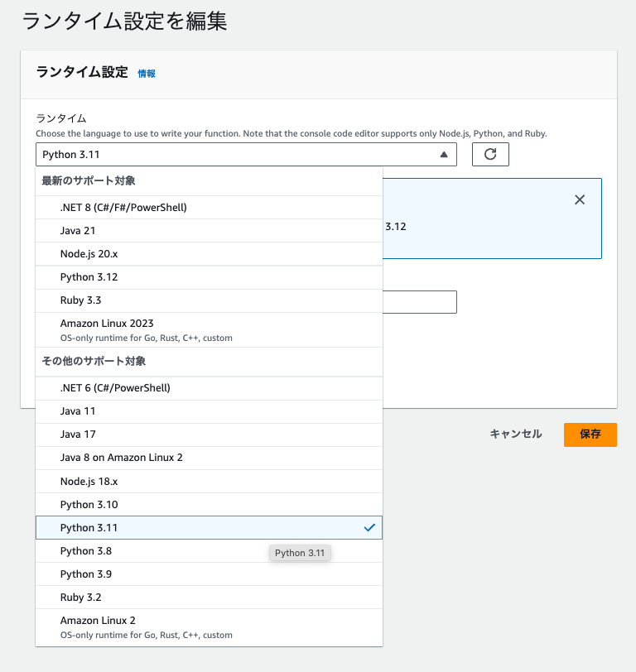The width and height of the screenshot is (636, 672).
Task: Click the Python 3.11 tooltip label
Action: pyautogui.click(x=300, y=552)
